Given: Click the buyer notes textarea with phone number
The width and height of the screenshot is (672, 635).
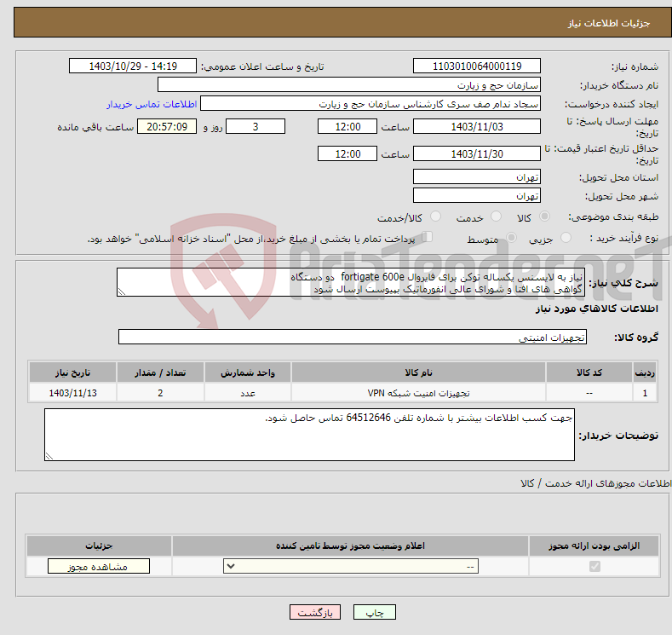Looking at the screenshot, I should tap(309, 435).
